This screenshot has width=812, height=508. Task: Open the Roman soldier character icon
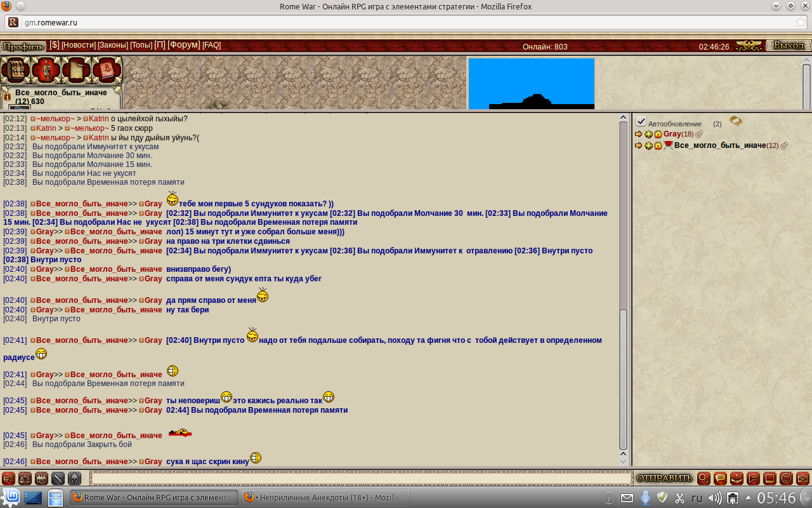point(46,70)
